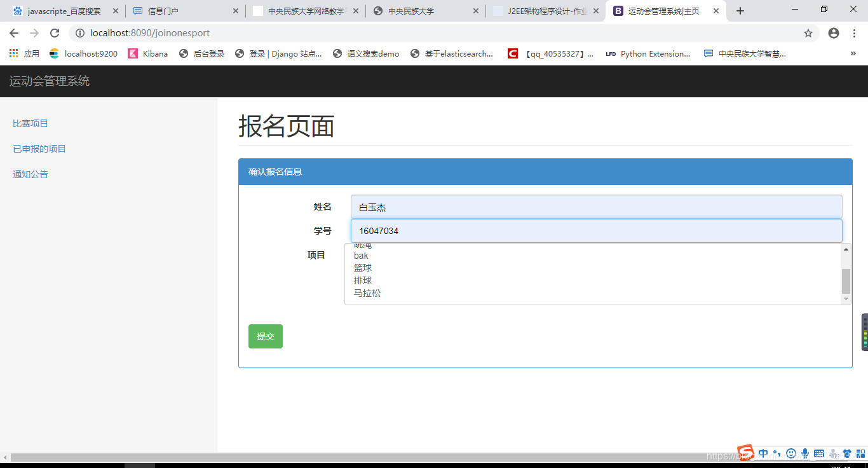Open a new tab with plus button
The height and width of the screenshot is (468, 868).
[x=740, y=11]
